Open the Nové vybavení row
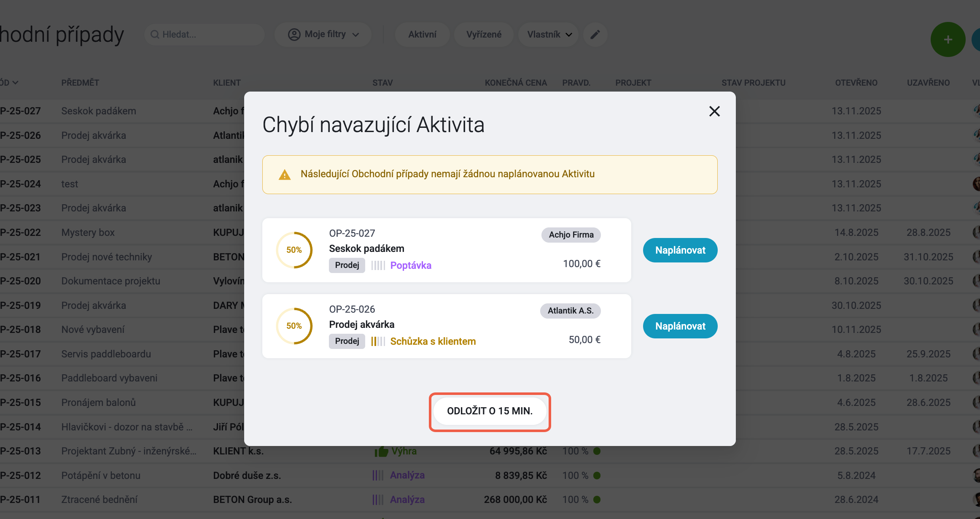This screenshot has width=980, height=519. point(93,330)
